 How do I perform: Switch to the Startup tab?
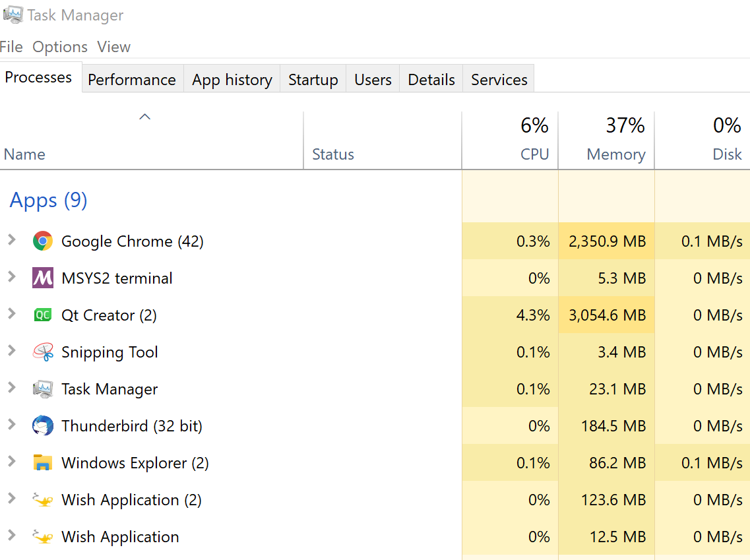313,79
